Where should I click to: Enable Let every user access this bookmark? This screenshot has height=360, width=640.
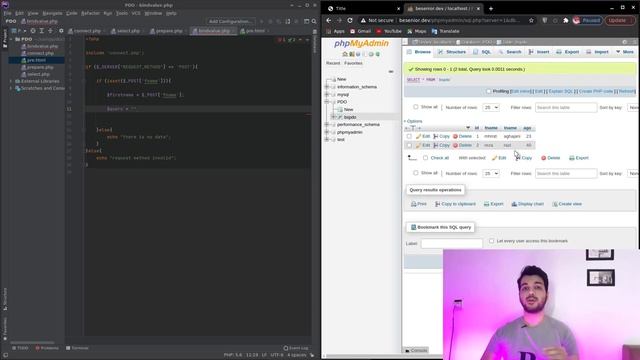(x=491, y=241)
